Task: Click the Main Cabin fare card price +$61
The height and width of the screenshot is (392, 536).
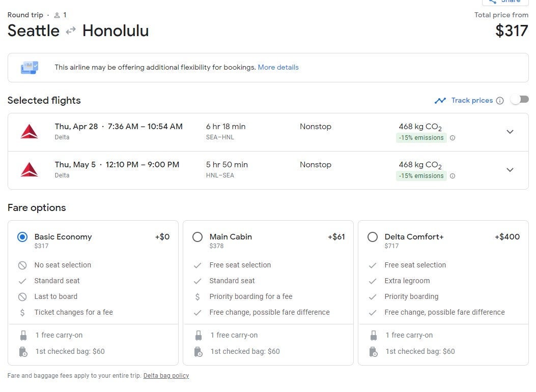Action: point(336,237)
